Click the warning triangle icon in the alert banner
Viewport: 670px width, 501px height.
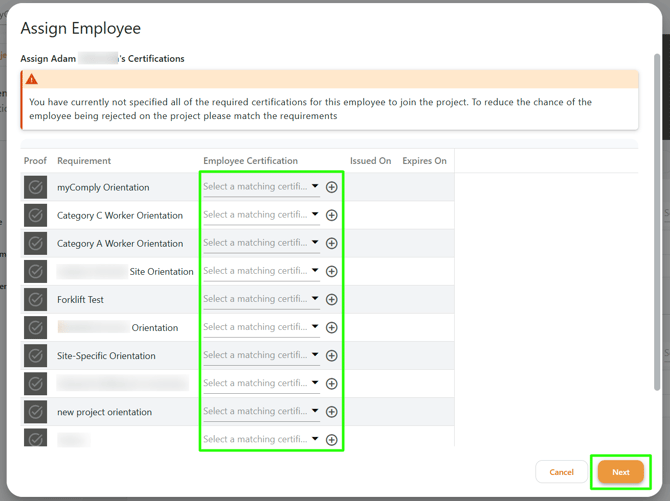(x=32, y=79)
